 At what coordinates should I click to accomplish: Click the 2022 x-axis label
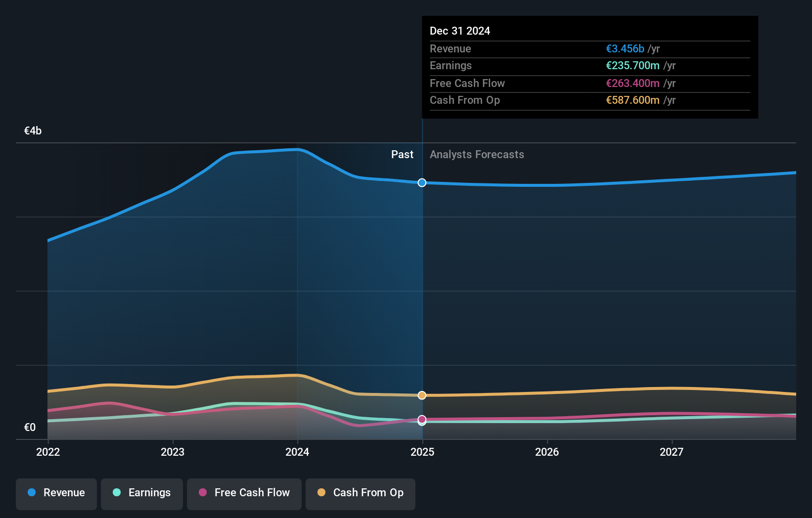[x=48, y=452]
